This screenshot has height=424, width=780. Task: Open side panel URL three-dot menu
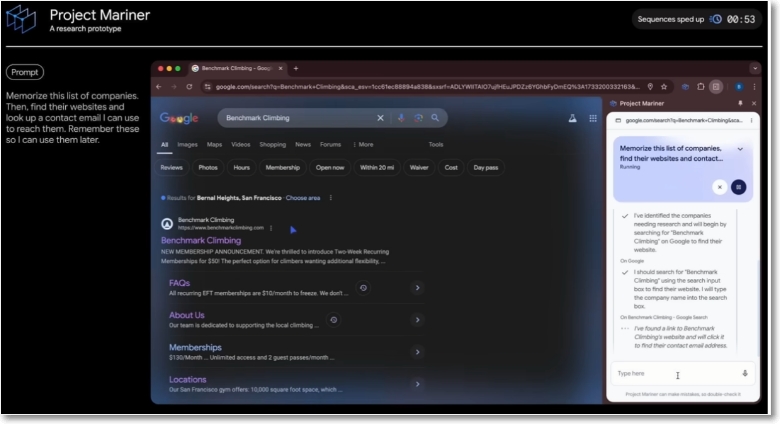(x=751, y=120)
